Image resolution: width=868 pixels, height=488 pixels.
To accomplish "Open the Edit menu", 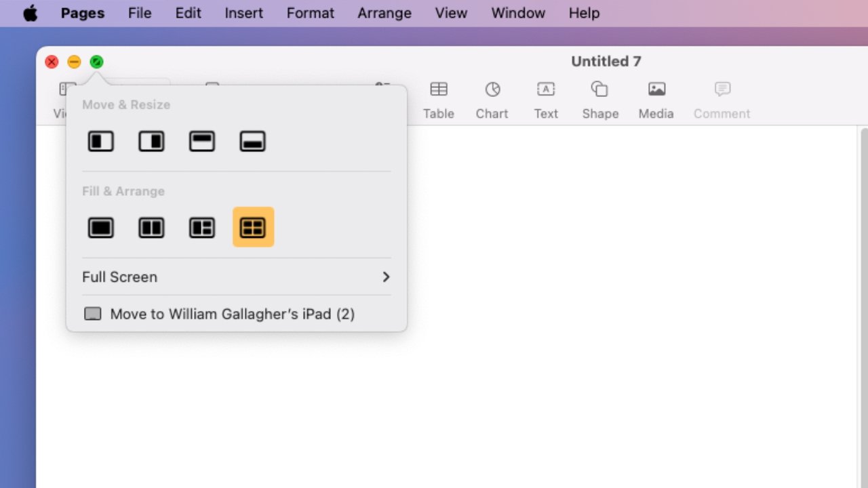I will (188, 13).
